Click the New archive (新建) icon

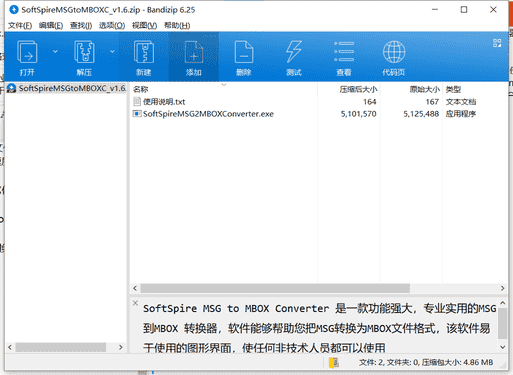(144, 52)
